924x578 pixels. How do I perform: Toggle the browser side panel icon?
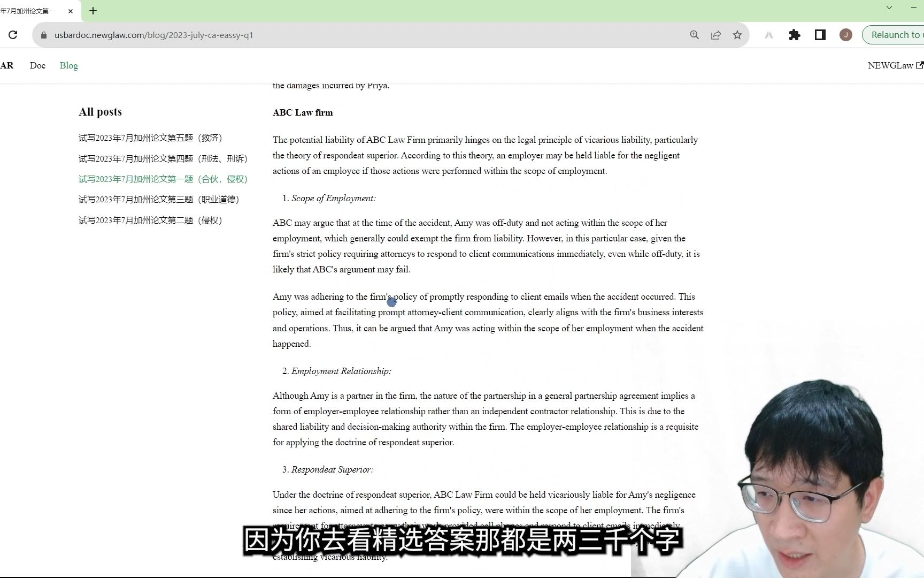coord(820,35)
